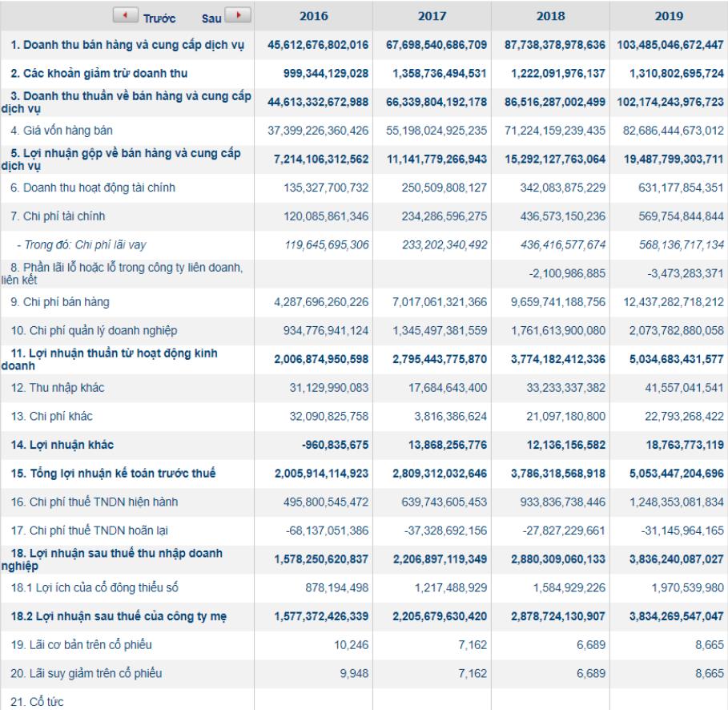Image resolution: width=728 pixels, height=710 pixels.
Task: Select the 2018 financial expense 436,573,150,236
Action: pos(563,216)
